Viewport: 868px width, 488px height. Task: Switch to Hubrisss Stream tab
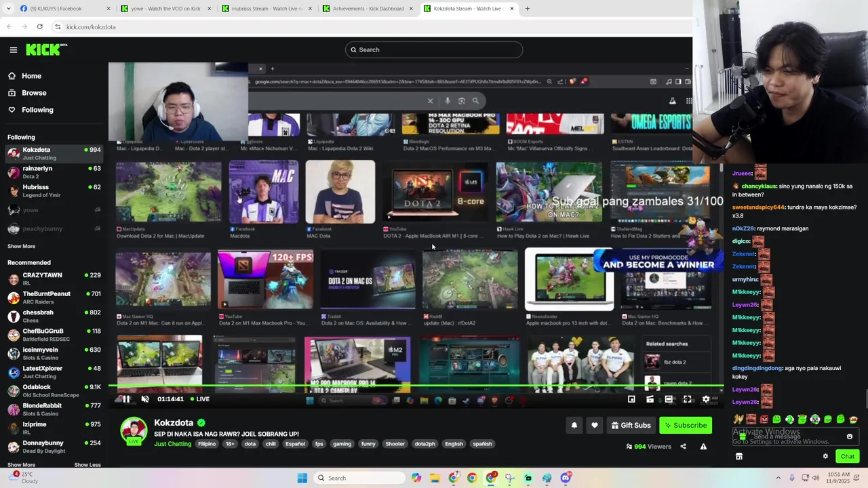[x=266, y=9]
